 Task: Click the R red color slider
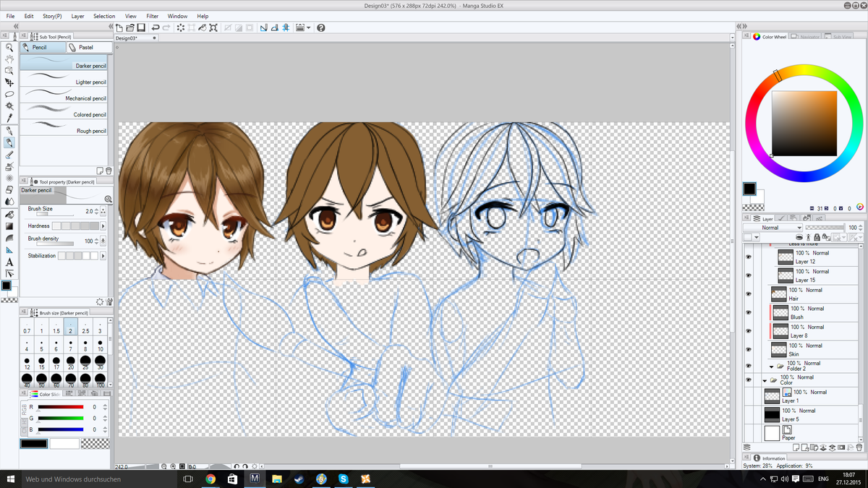pos(61,407)
